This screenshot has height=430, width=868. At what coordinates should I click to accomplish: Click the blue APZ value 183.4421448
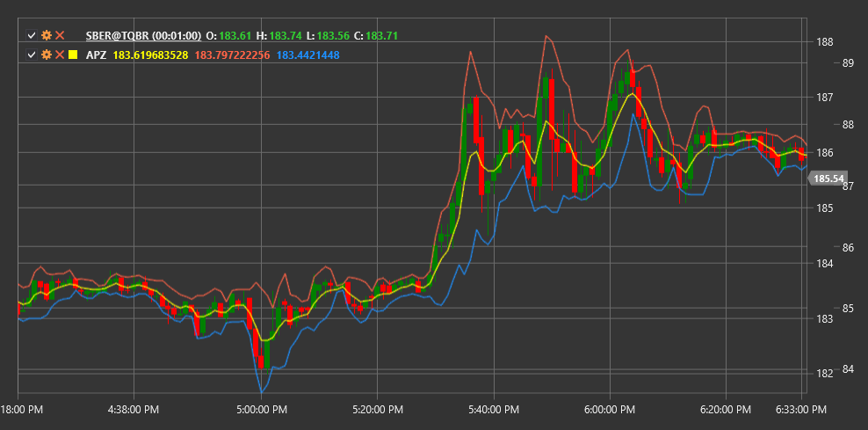pyautogui.click(x=307, y=55)
